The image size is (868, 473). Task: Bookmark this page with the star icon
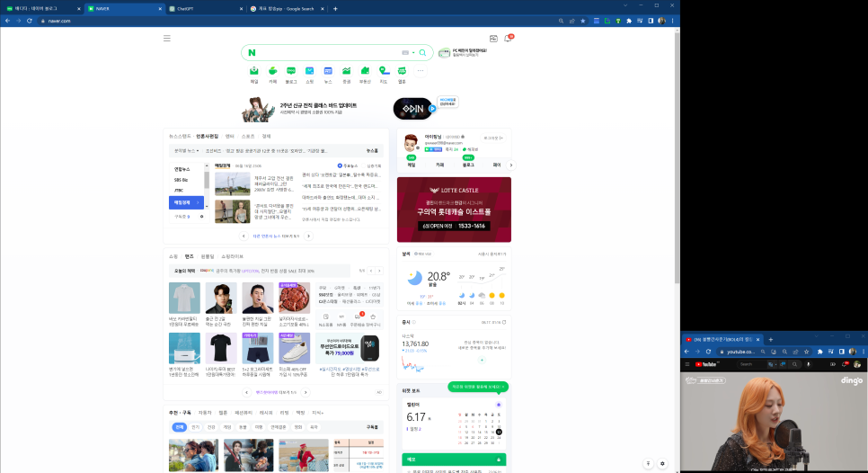pos(583,21)
